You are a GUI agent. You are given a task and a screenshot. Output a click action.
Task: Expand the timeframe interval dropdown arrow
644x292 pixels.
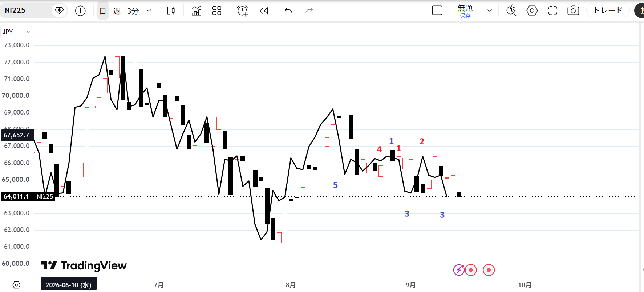point(149,11)
